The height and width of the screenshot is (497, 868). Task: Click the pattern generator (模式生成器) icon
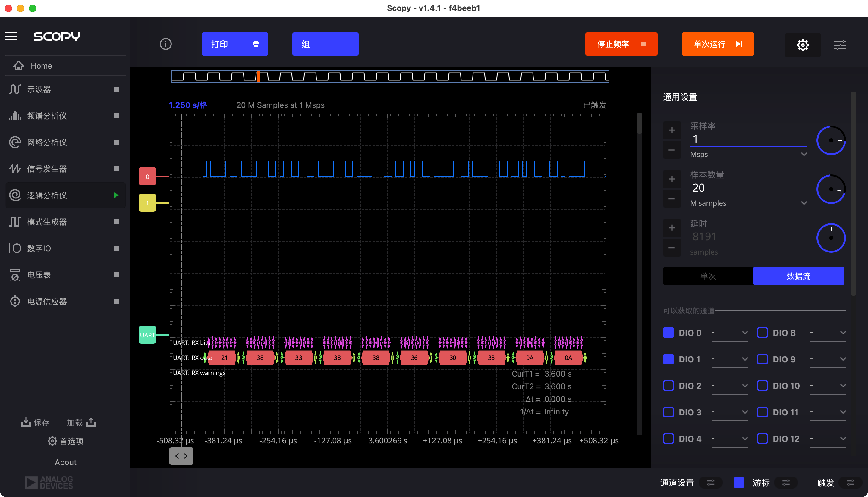(x=15, y=222)
